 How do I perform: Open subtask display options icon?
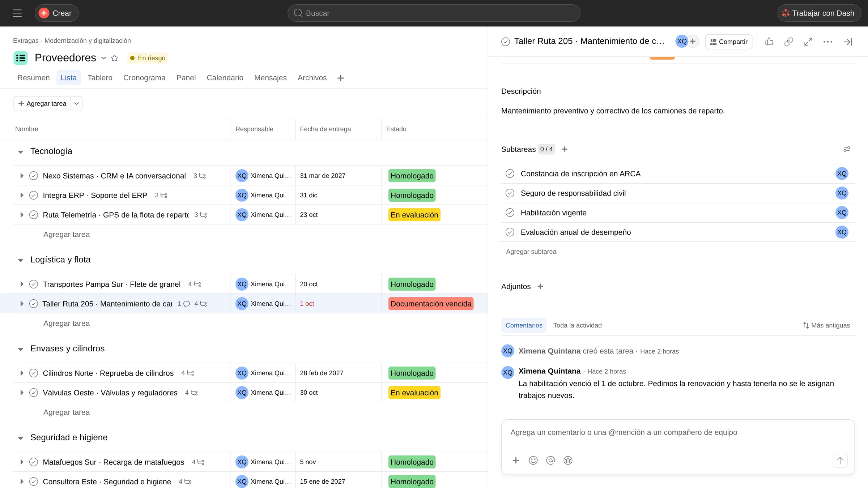[x=847, y=149]
